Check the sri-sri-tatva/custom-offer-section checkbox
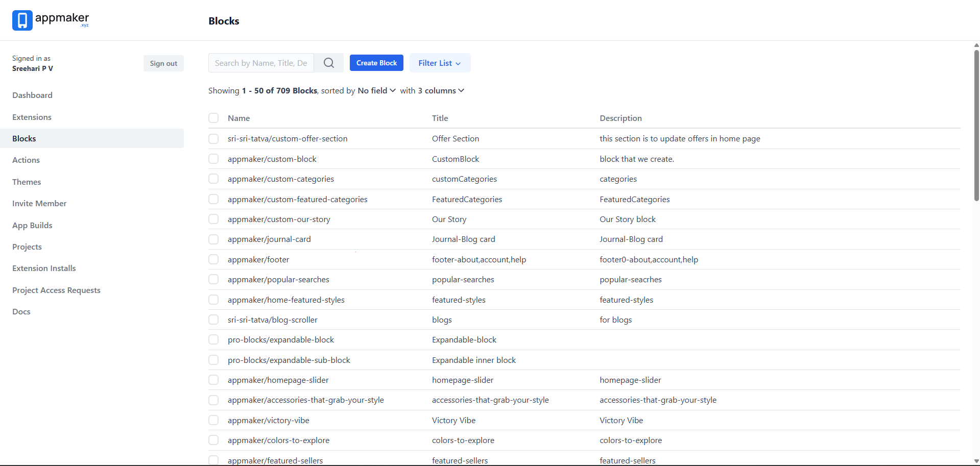The height and width of the screenshot is (466, 980). [x=213, y=138]
